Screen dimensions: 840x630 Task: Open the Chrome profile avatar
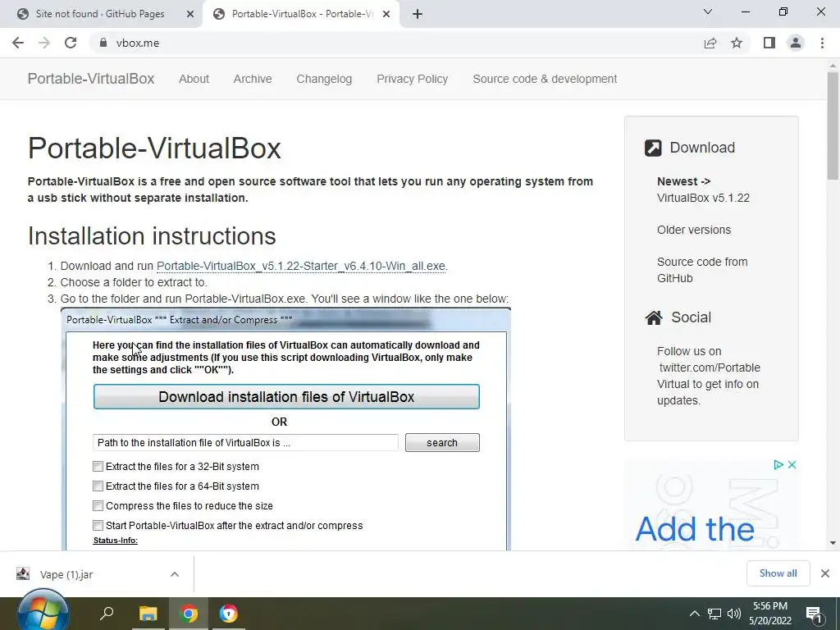(x=796, y=43)
